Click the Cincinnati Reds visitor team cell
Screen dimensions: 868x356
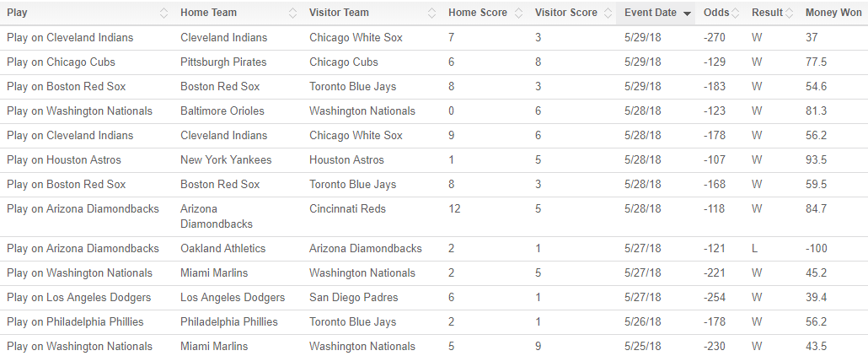pyautogui.click(x=348, y=209)
